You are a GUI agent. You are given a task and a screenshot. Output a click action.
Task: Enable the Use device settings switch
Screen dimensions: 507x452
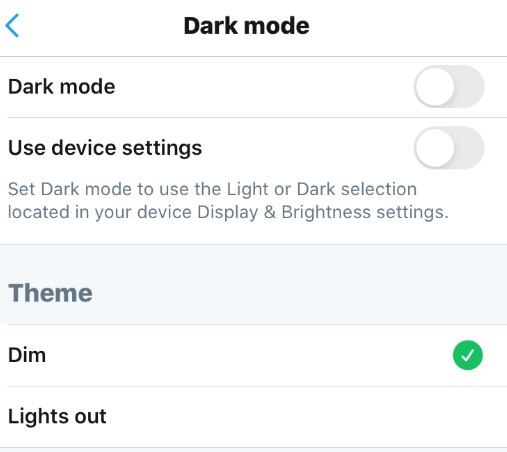click(449, 147)
